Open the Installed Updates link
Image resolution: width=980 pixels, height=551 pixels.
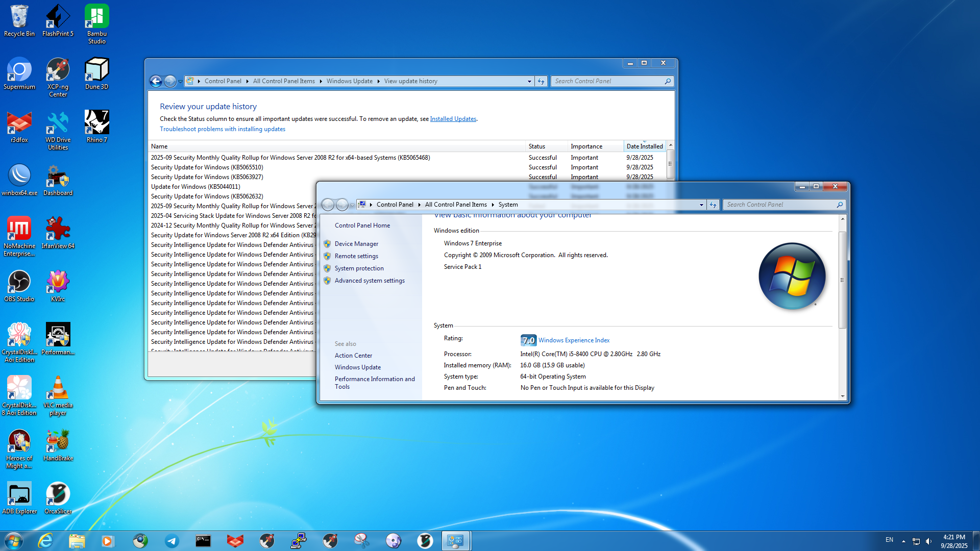[x=453, y=119]
